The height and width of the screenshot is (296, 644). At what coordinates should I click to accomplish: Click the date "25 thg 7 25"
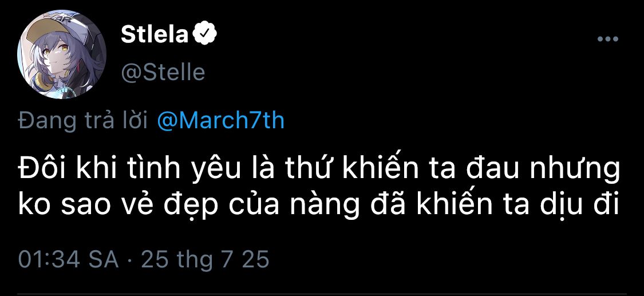205,259
